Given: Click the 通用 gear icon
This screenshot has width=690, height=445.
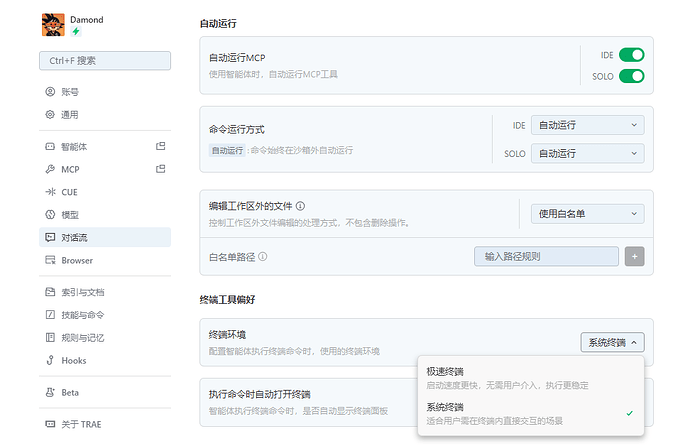Looking at the screenshot, I should [x=50, y=114].
